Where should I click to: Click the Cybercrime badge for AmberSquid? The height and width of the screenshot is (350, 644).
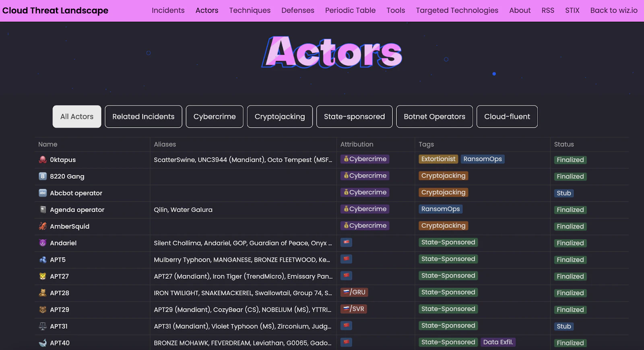365,226
